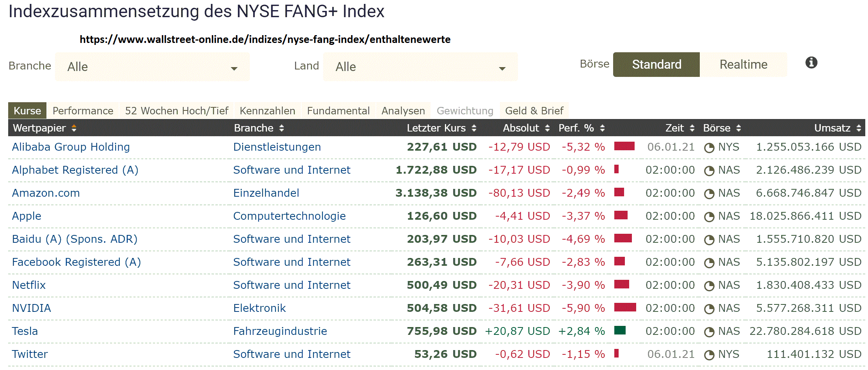Screen dimensions: 868x370
Task: Sort the Zeit column with its sort arrows
Action: [x=692, y=128]
